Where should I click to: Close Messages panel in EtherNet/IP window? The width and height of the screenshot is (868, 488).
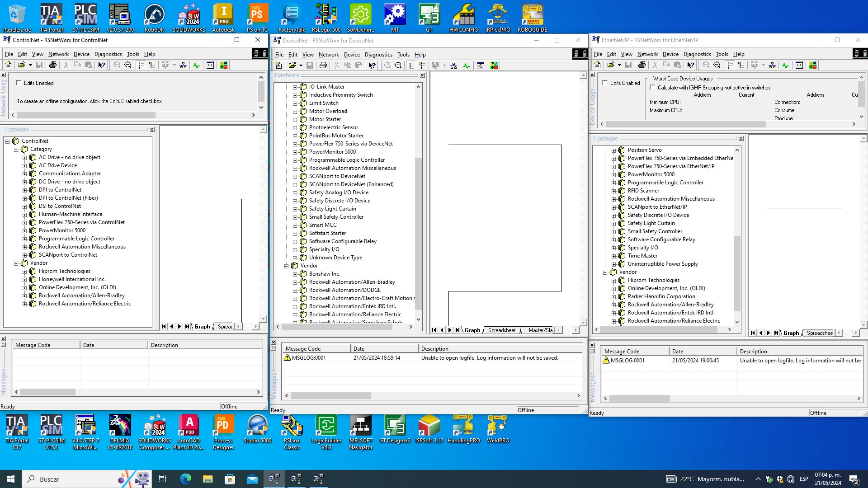coord(593,345)
